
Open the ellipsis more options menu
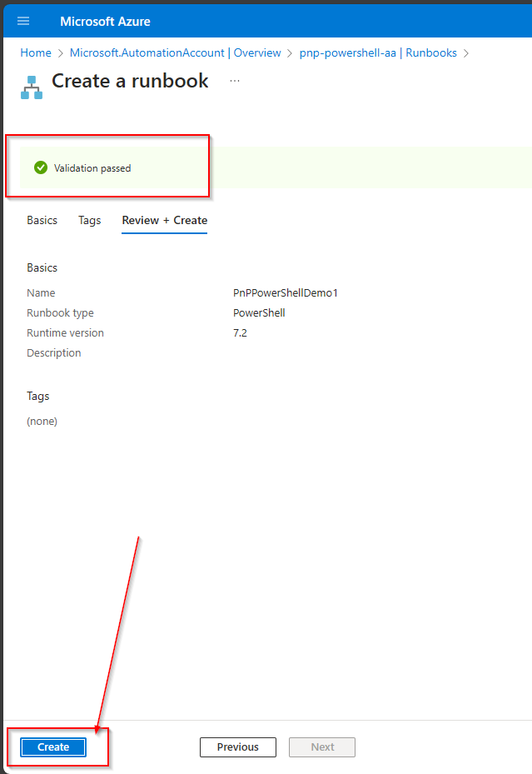click(x=235, y=81)
